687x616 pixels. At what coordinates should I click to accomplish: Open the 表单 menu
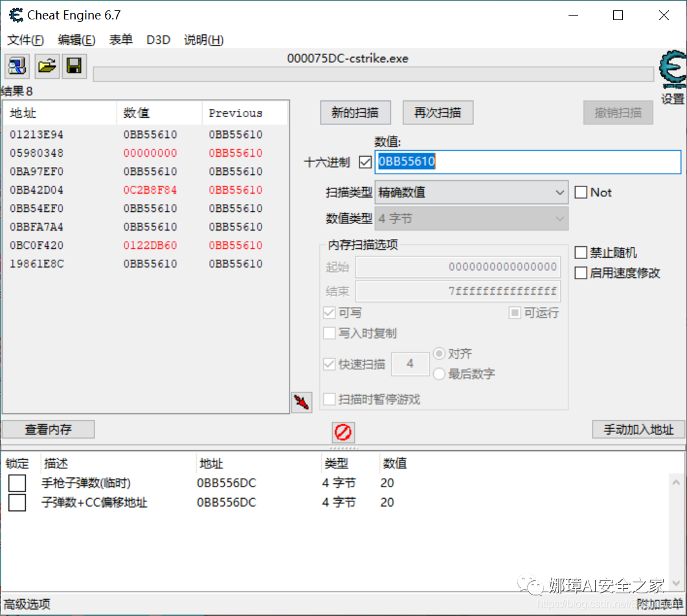pyautogui.click(x=120, y=40)
